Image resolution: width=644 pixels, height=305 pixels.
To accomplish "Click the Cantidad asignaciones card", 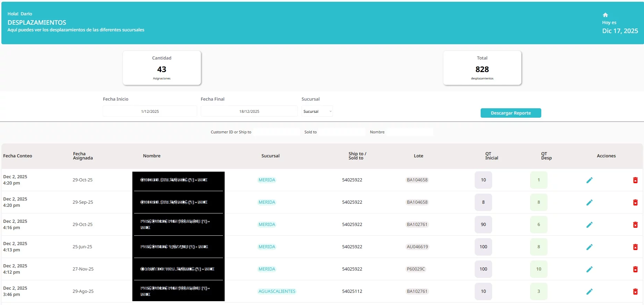I will tap(162, 68).
